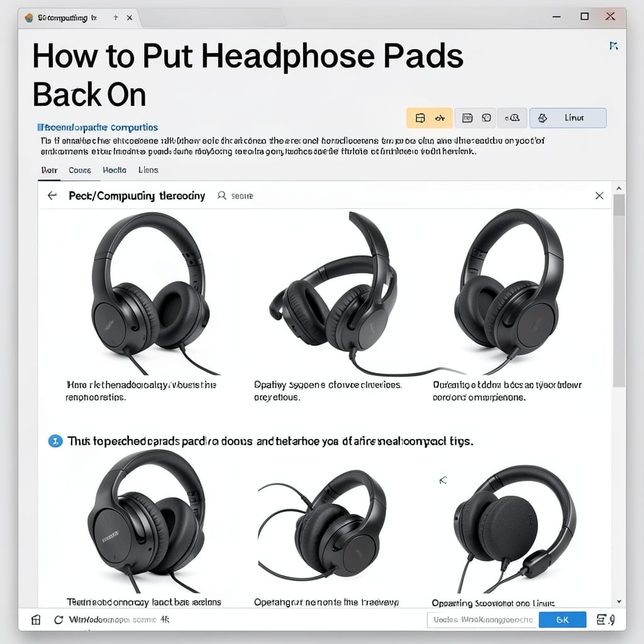
Task: Open the right headphone image in top row
Action: pyautogui.click(x=509, y=291)
